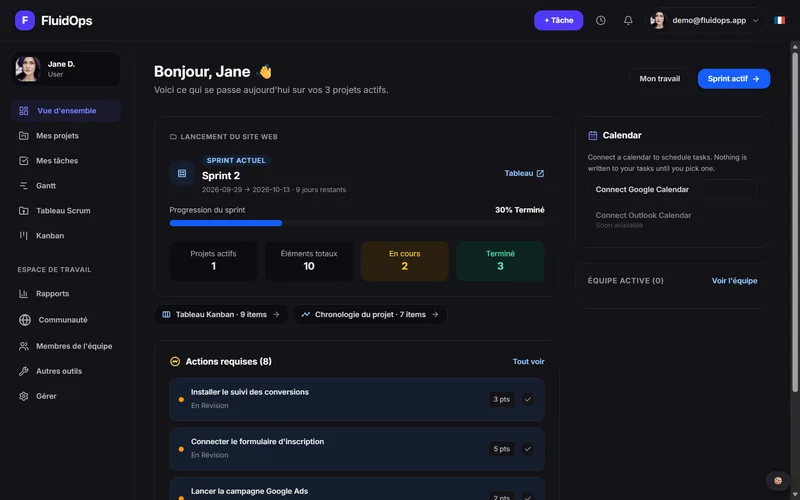Viewport: 800px width, 500px height.
Task: Click the En cours stat card
Action: click(404, 261)
